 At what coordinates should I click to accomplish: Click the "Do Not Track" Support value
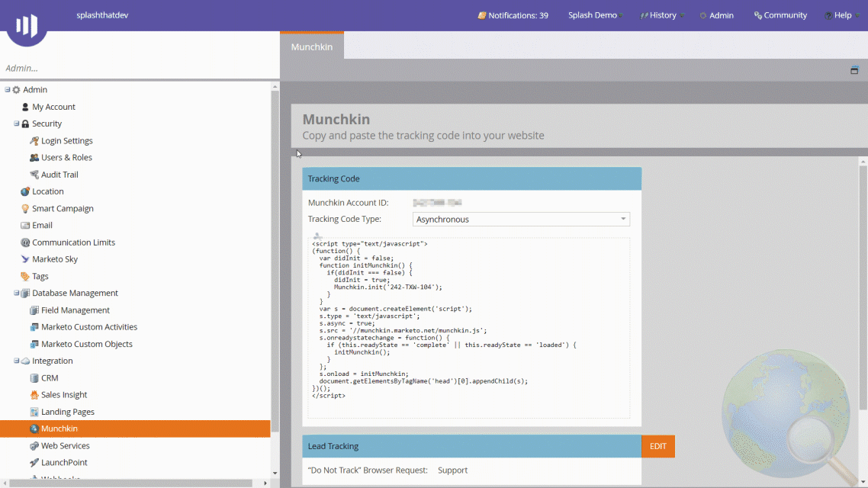point(452,470)
